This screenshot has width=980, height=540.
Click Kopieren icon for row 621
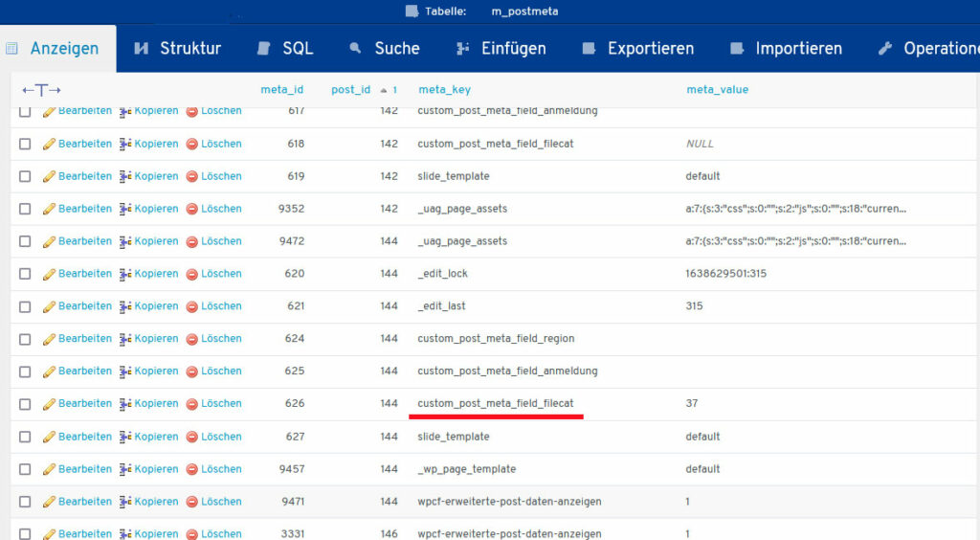coord(125,306)
